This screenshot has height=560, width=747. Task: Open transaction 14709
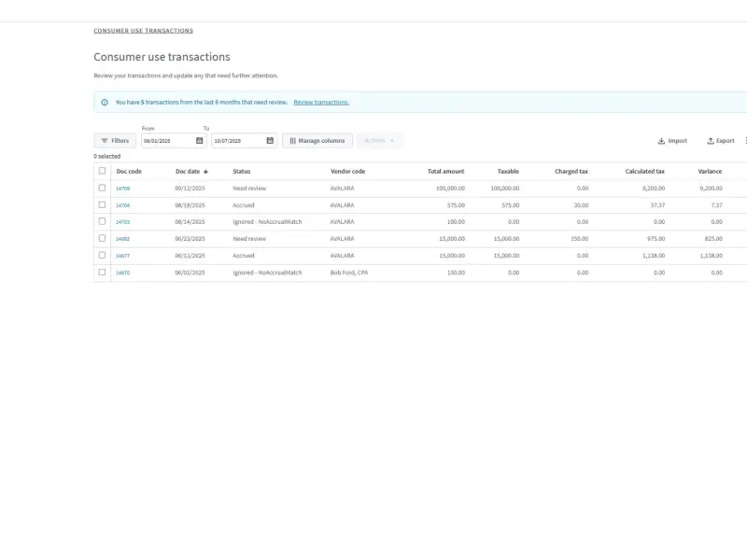[123, 189]
